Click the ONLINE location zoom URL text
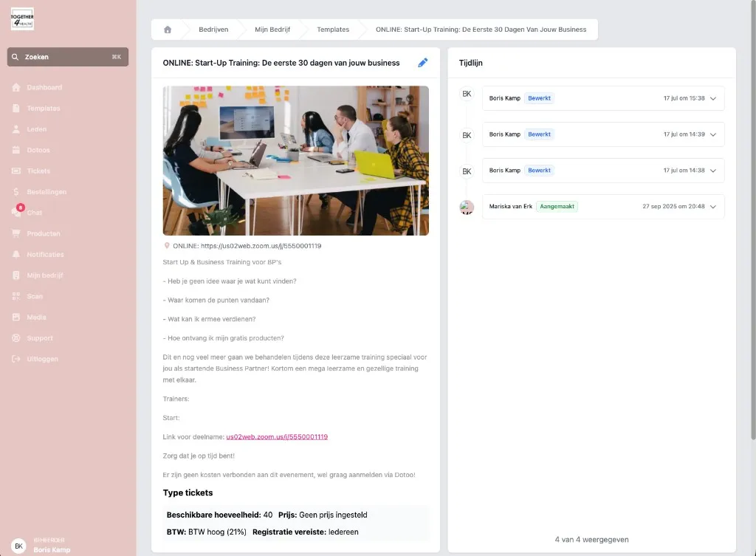Viewport: 756px width, 556px height. (247, 246)
